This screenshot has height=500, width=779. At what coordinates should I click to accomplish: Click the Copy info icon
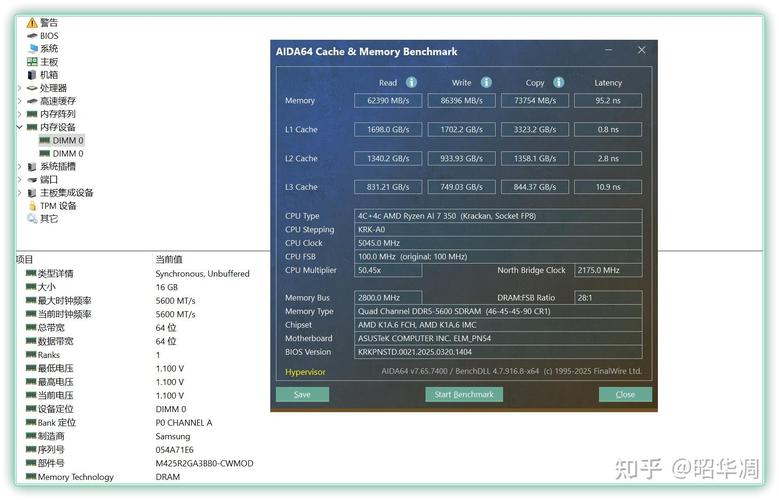[x=558, y=83]
